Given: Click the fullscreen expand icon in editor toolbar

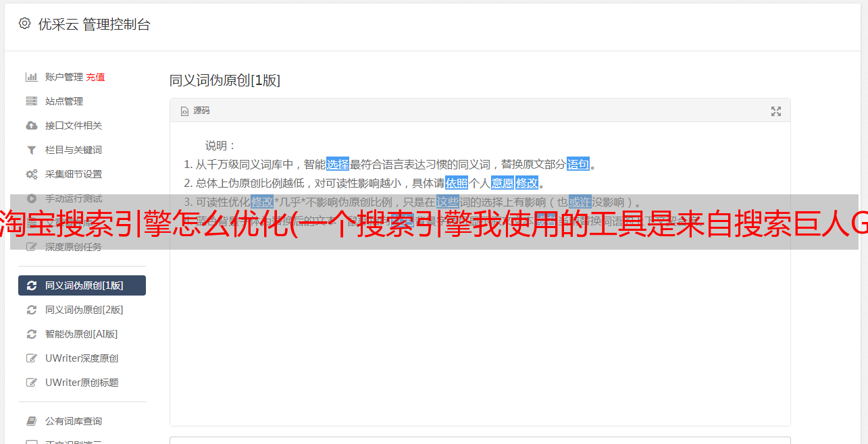Looking at the screenshot, I should [776, 111].
